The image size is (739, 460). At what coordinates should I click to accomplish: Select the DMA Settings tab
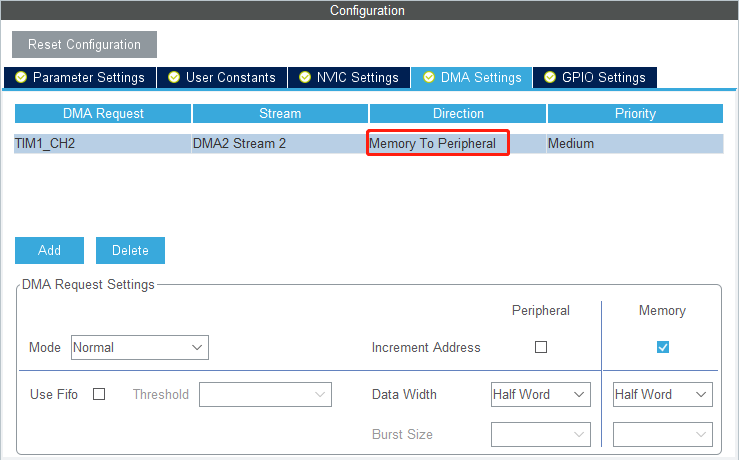tap(472, 77)
